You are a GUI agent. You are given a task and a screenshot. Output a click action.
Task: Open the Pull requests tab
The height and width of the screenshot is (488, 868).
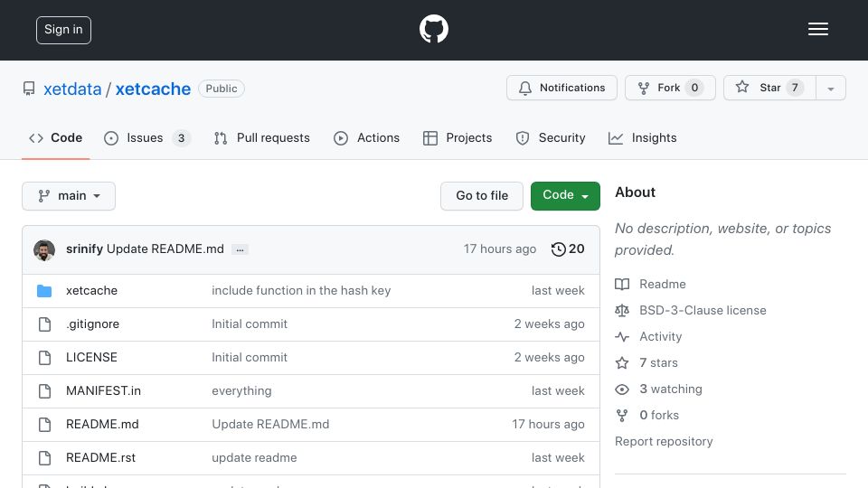coord(262,137)
